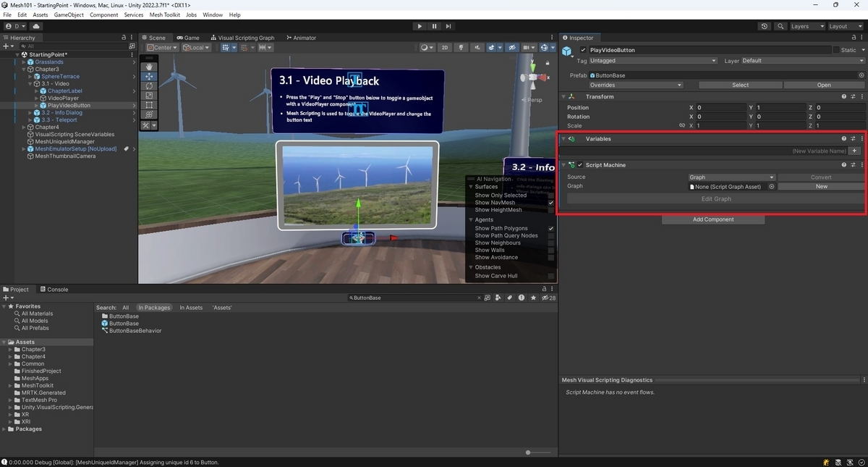Viewport: 868px width, 467px height.
Task: Click the Add Component button
Action: click(713, 219)
